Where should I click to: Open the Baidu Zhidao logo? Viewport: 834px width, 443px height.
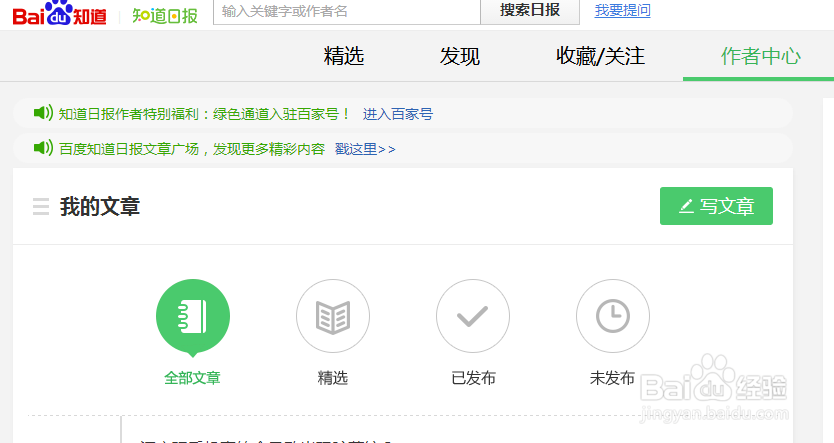[x=60, y=13]
